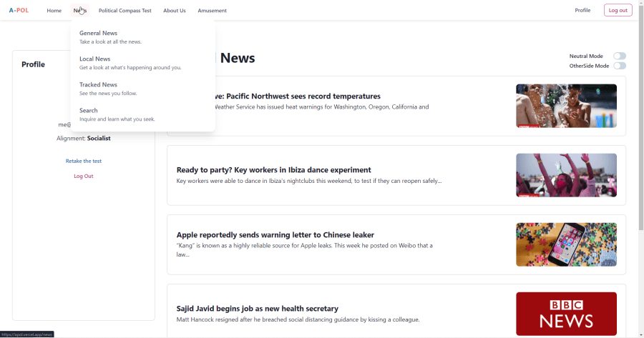644x338 pixels.
Task: Click Retake the test link
Action: 84,161
